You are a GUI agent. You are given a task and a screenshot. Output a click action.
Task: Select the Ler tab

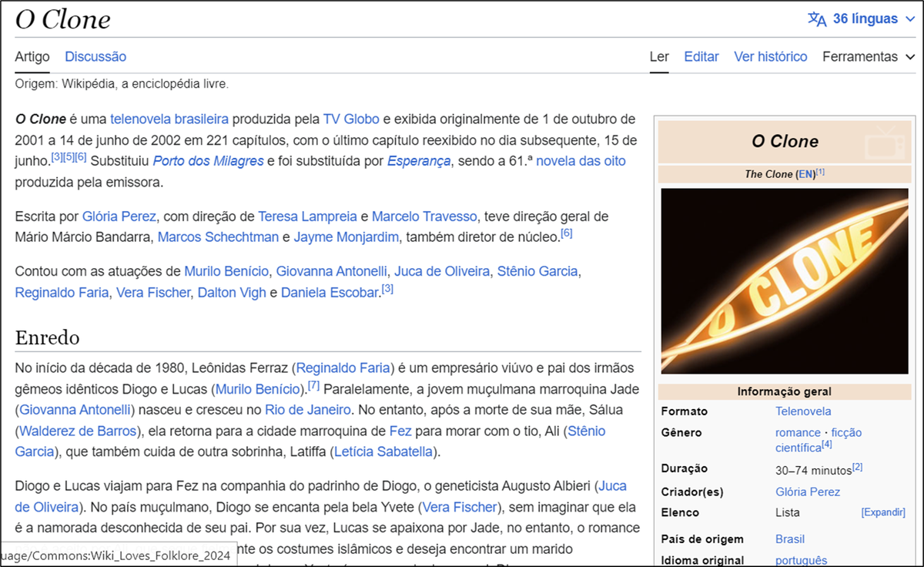pyautogui.click(x=659, y=56)
